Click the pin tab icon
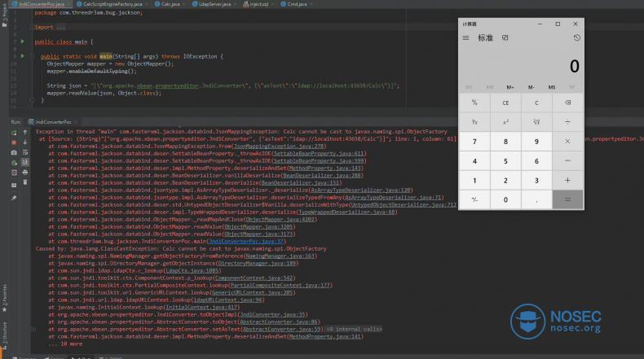Screen dimensions: 644x359 tap(14, 198)
